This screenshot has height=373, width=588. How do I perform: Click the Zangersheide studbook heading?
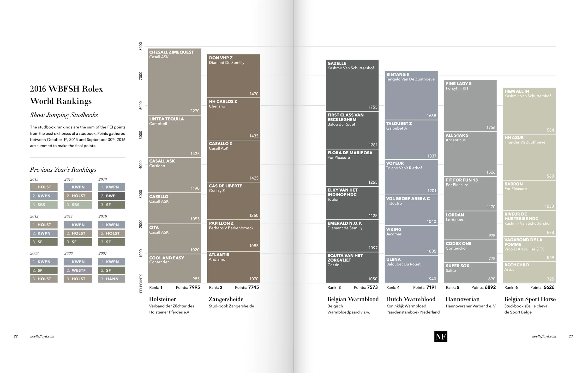click(x=226, y=299)
